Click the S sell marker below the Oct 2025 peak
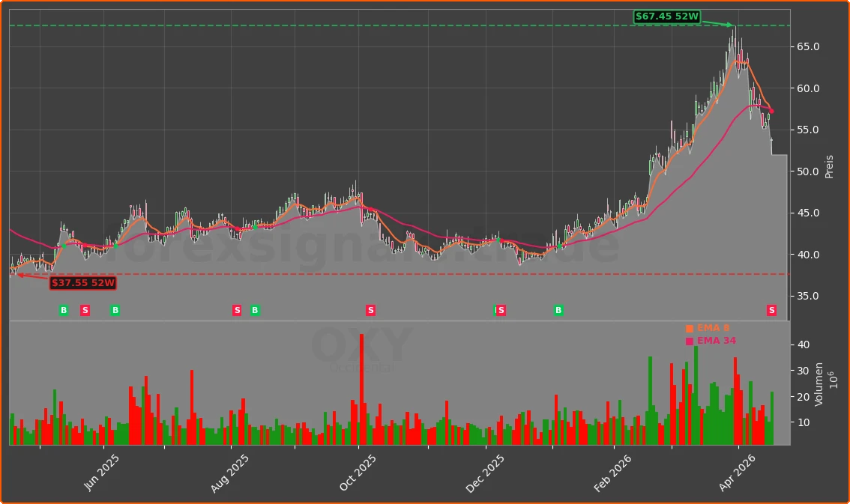 click(x=370, y=310)
